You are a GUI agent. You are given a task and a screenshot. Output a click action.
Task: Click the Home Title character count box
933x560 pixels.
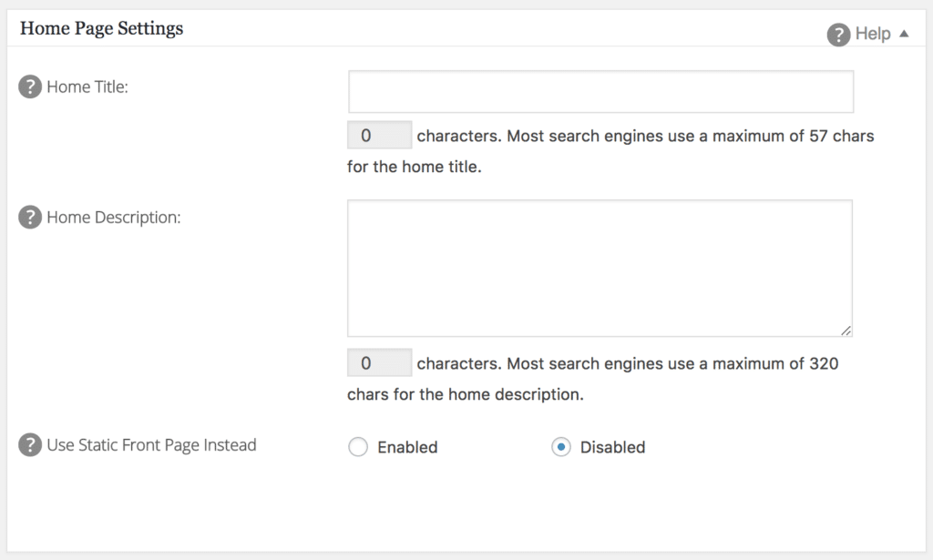click(380, 135)
